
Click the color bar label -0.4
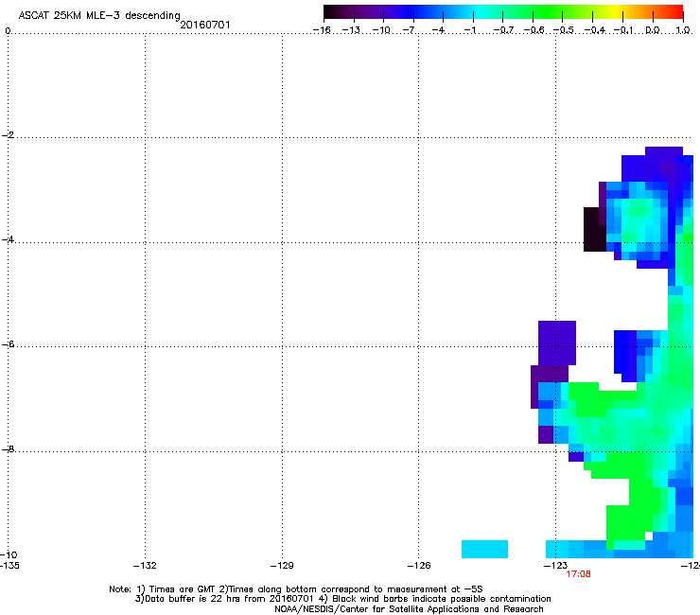[595, 30]
